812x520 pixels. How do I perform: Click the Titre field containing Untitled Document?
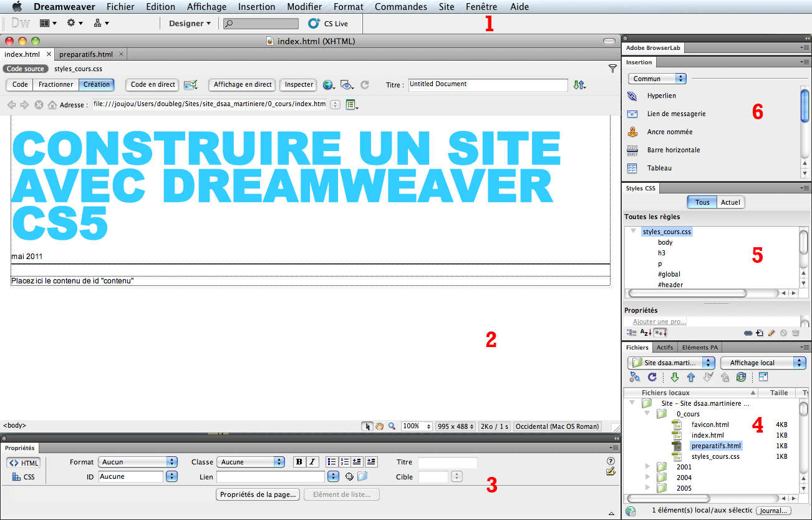(488, 85)
